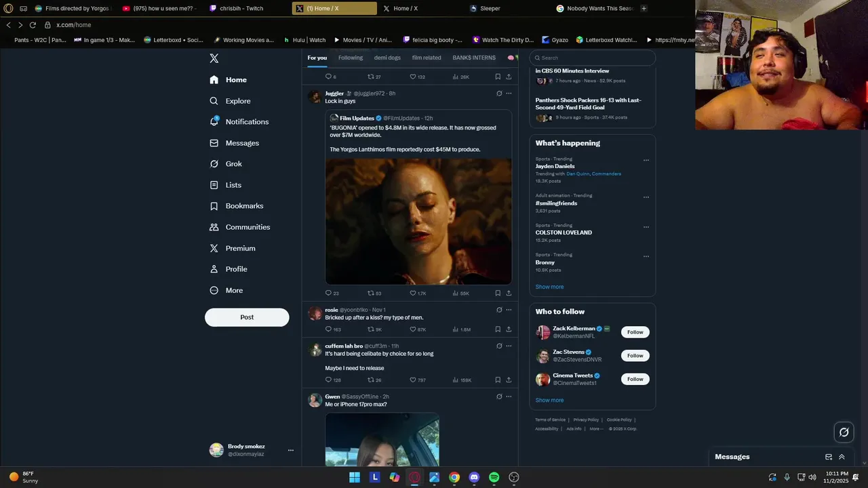Reply to rosie's post
Image resolution: width=868 pixels, height=488 pixels.
333,329
